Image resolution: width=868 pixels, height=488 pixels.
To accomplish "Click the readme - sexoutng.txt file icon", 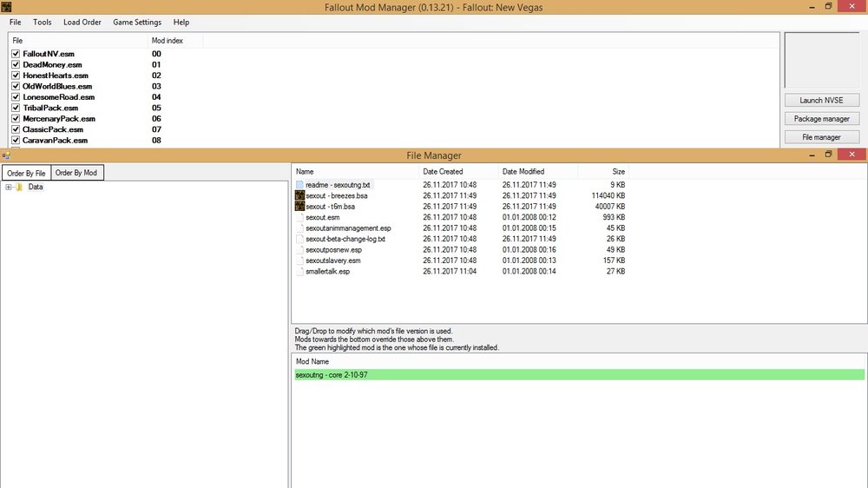I will pos(299,185).
